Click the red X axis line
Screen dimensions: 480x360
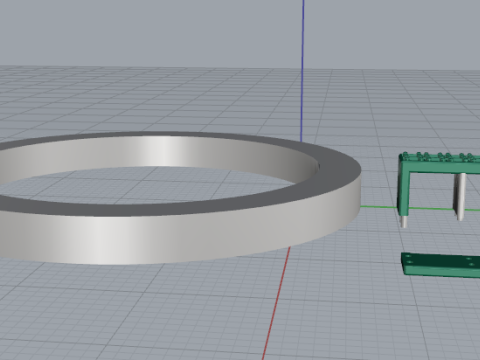(x=276, y=303)
